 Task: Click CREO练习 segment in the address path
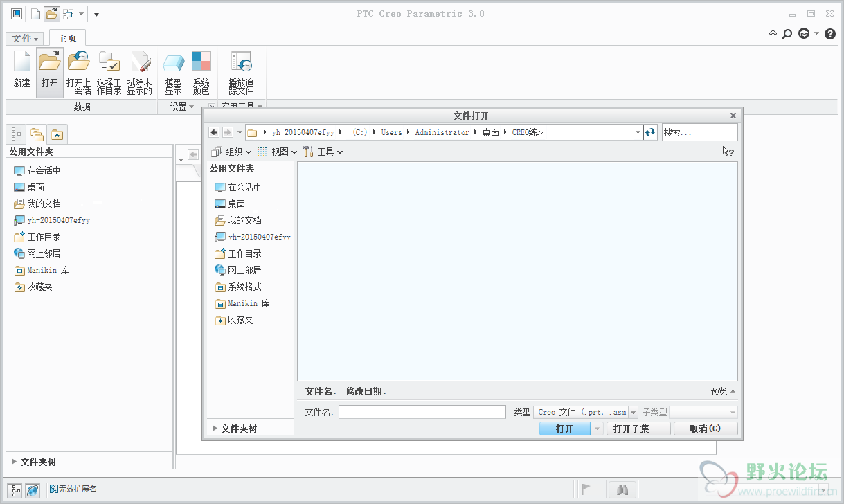[x=528, y=132]
